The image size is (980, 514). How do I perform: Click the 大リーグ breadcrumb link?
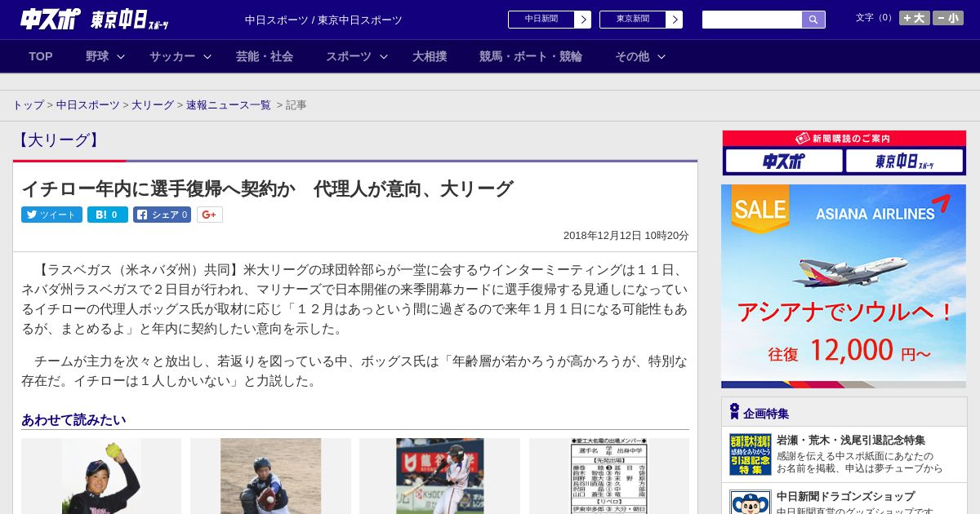tap(153, 105)
